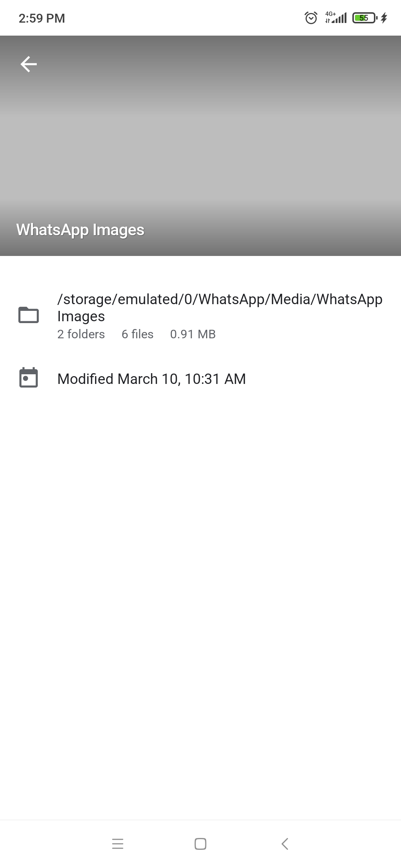401x868 pixels.
Task: Tap the 4G+ signal strength indicator
Action: [336, 17]
